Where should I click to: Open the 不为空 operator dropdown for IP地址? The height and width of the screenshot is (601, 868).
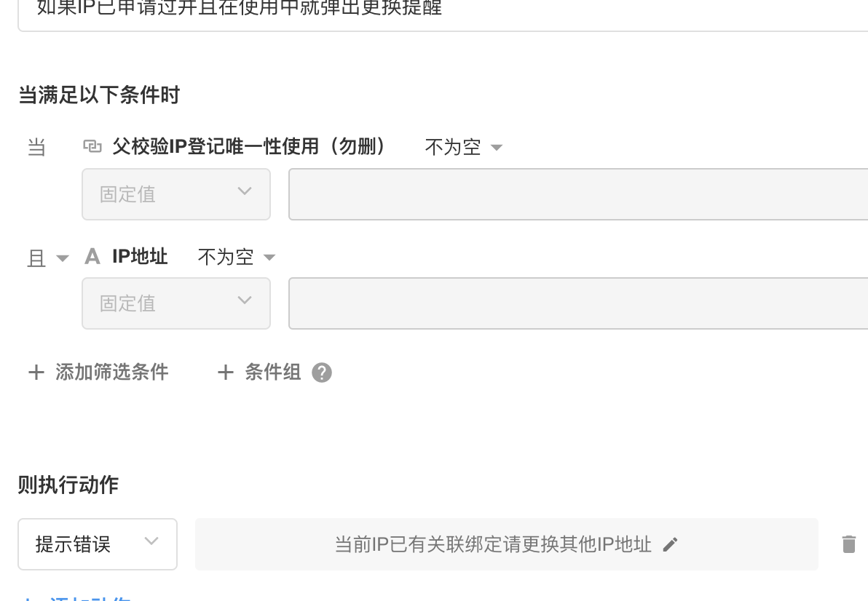tap(237, 256)
